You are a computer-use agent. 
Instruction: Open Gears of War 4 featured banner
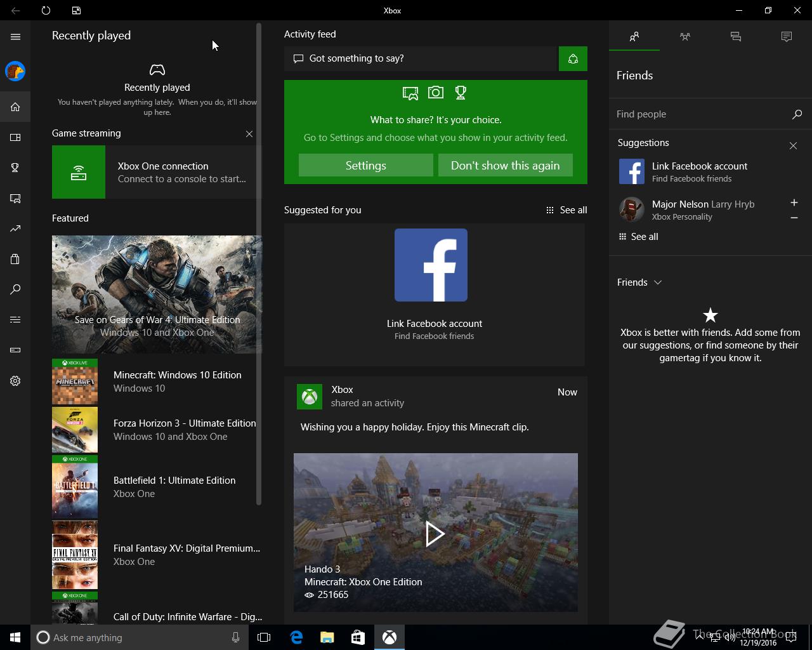157,295
